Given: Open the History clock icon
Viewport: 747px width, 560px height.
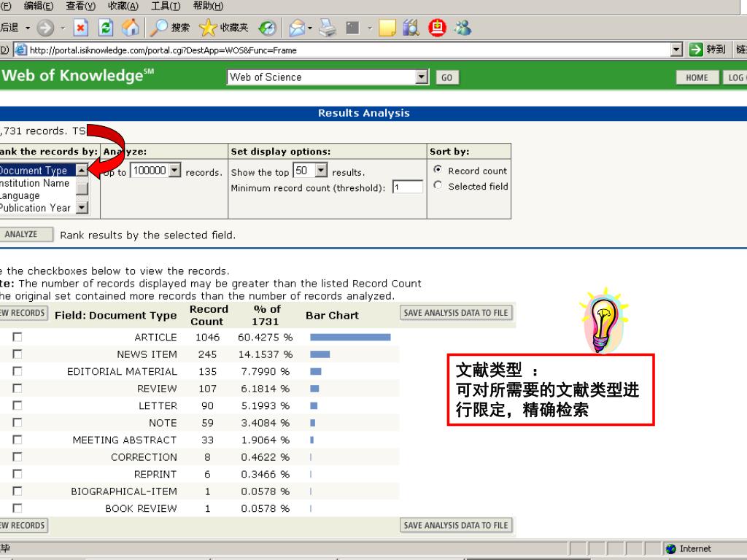Looking at the screenshot, I should click(x=268, y=28).
